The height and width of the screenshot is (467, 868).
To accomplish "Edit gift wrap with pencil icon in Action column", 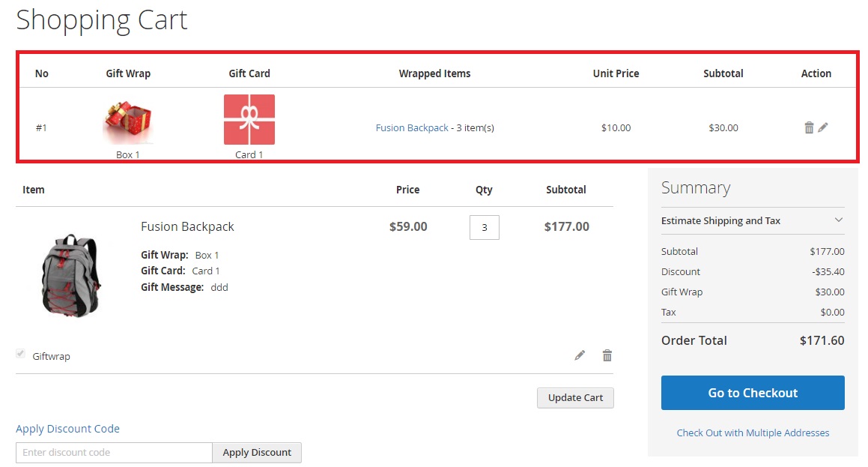I will tap(823, 127).
